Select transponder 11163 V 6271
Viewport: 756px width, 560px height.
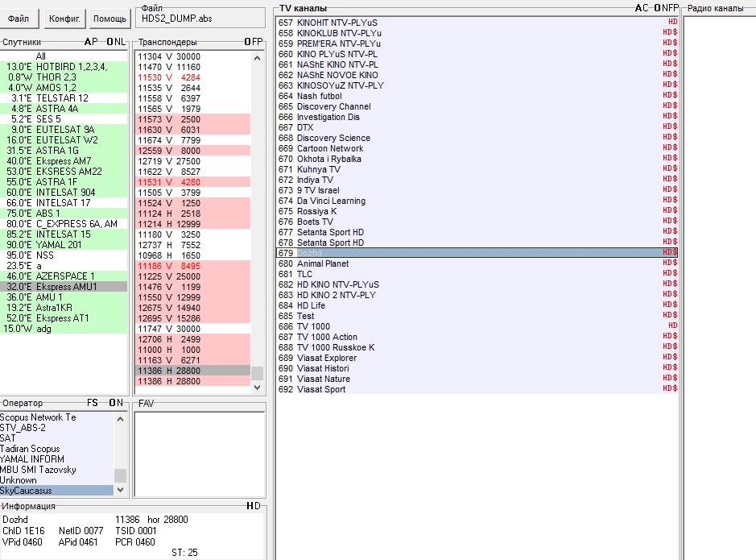[x=193, y=360]
